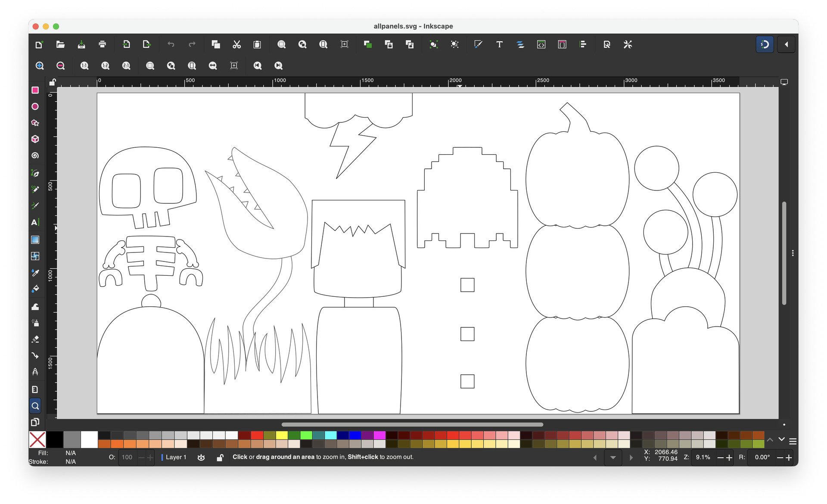The height and width of the screenshot is (504, 827).
Task: Undo the last action
Action: pyautogui.click(x=171, y=44)
